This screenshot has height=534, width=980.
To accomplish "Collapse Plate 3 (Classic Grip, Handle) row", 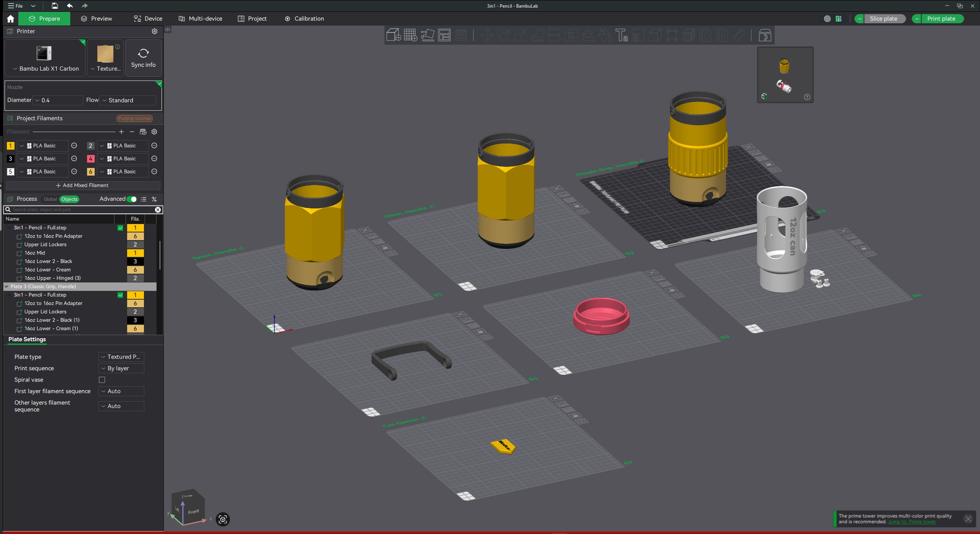I will tap(6, 287).
